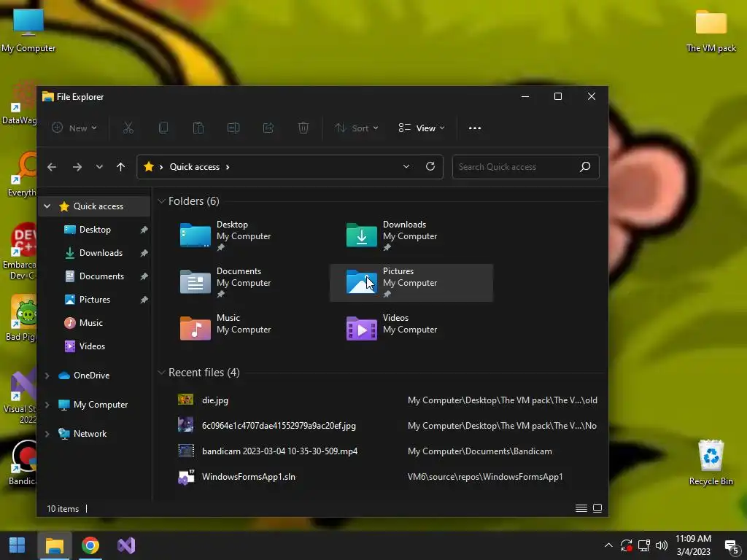
Task: Open Videos folder tile in Folders section
Action: pyautogui.click(x=411, y=329)
